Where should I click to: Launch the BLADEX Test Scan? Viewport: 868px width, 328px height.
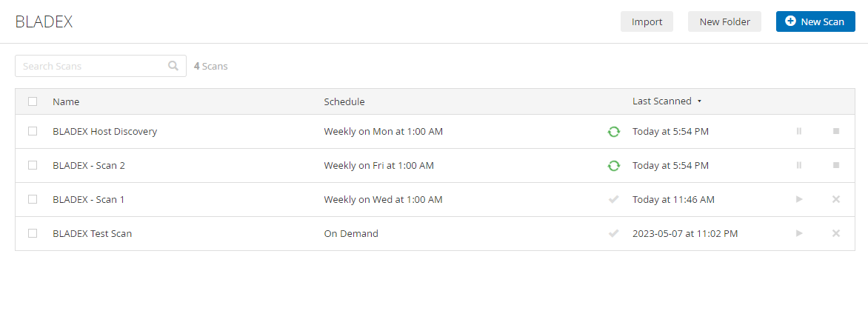click(x=799, y=233)
